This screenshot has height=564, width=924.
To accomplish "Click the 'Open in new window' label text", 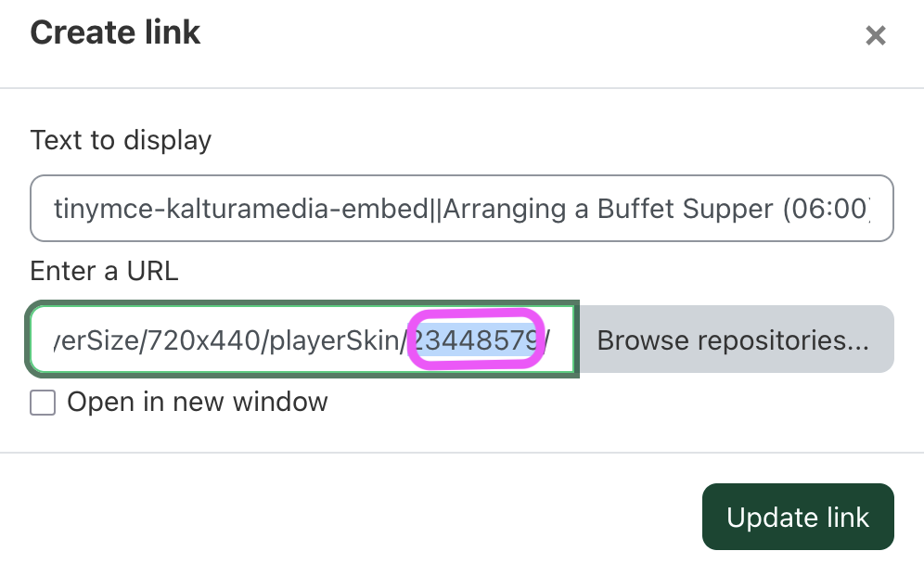I will coord(198,403).
